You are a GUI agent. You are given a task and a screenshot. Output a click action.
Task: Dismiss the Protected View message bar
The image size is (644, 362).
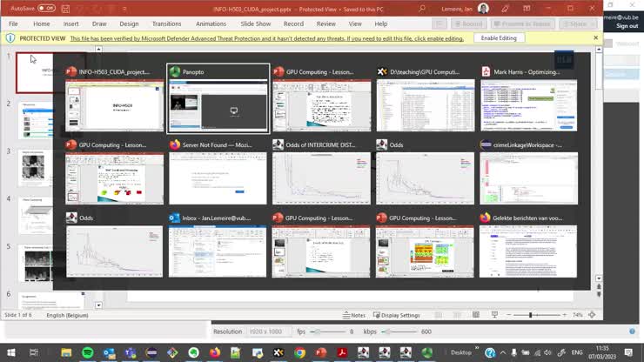click(x=596, y=38)
